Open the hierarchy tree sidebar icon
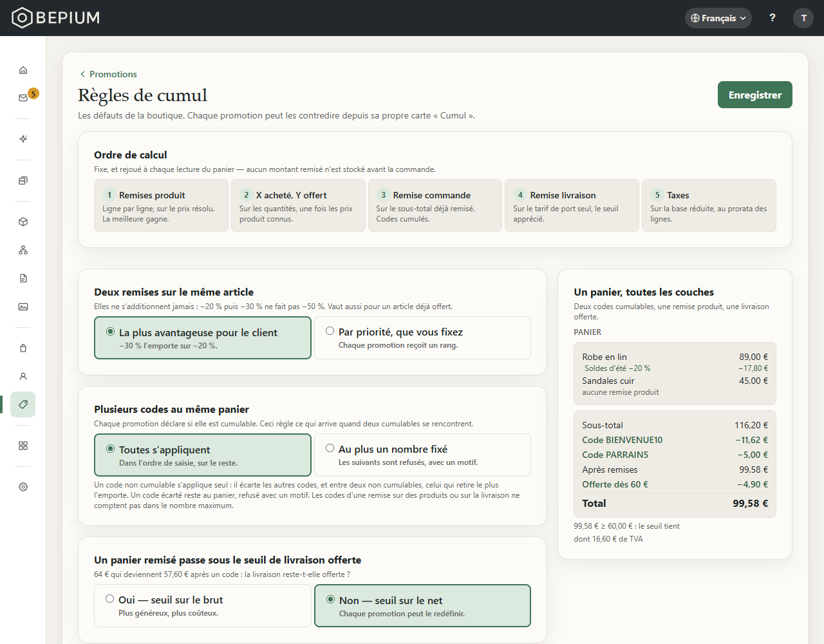This screenshot has height=644, width=824. (23, 250)
